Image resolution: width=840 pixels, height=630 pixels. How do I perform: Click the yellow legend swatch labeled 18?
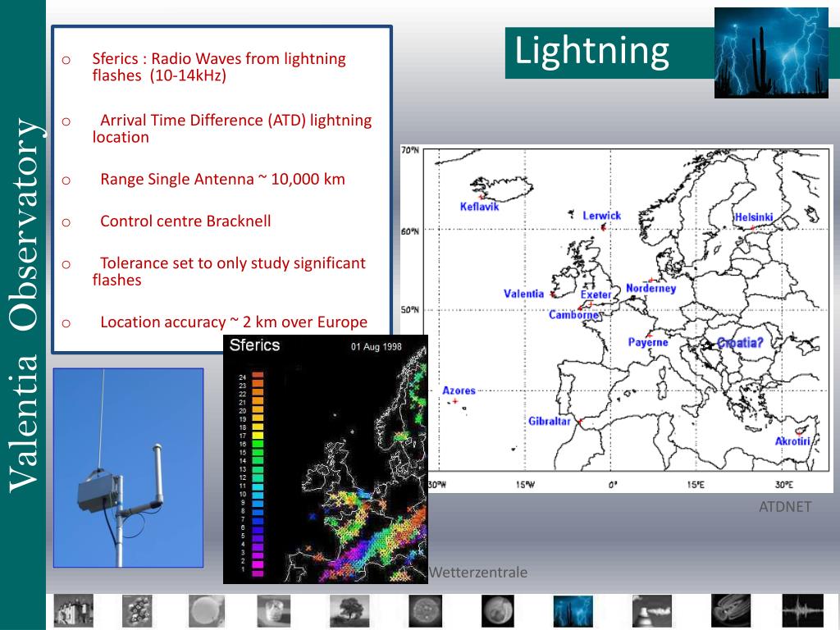tap(258, 427)
